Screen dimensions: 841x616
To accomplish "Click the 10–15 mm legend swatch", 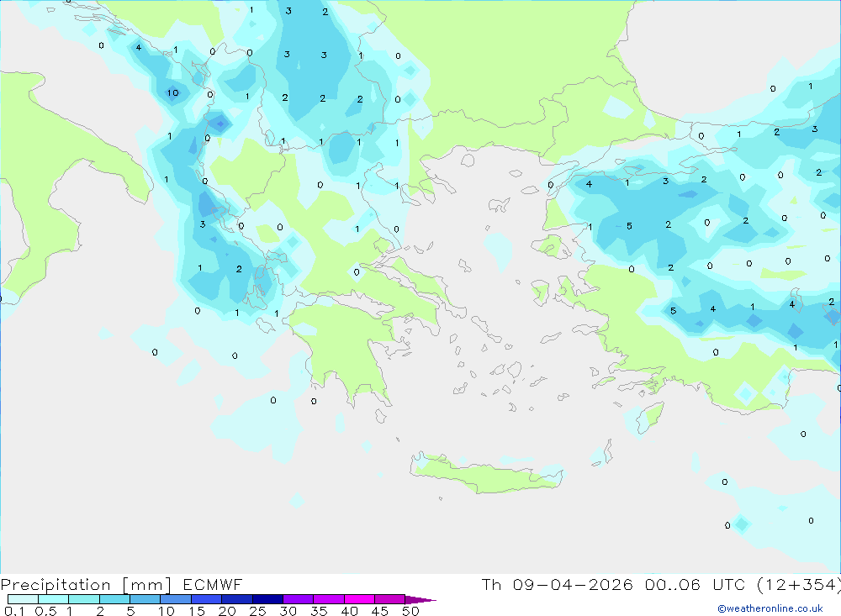I will (176, 599).
